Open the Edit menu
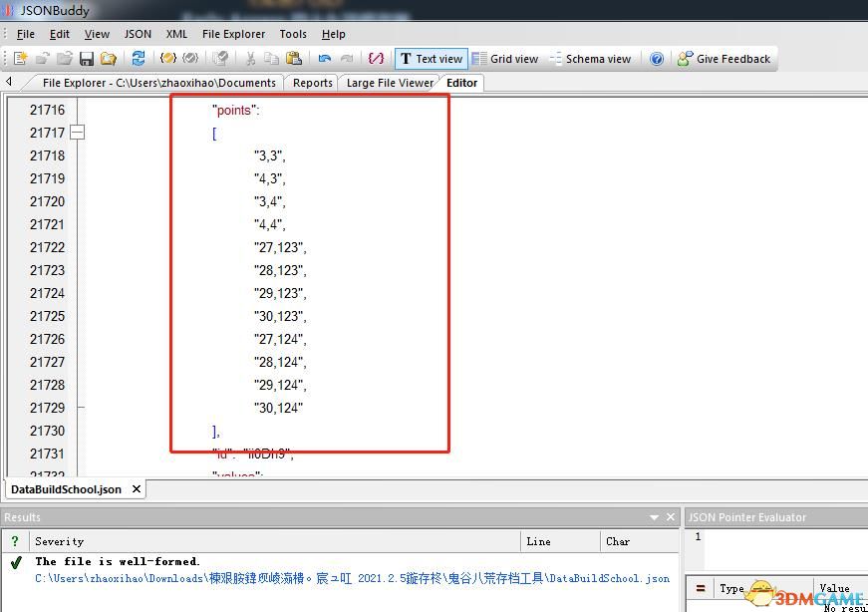Viewport: 868px width, 612px height. coord(59,34)
